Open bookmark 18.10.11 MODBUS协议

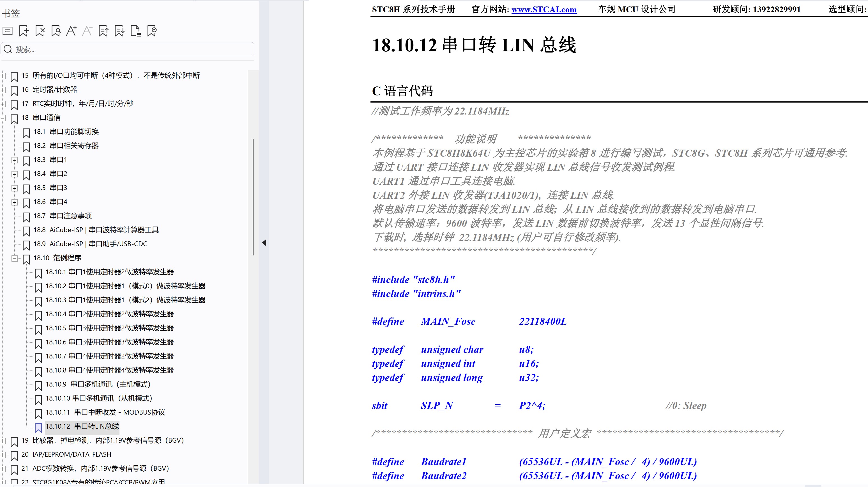coord(105,412)
